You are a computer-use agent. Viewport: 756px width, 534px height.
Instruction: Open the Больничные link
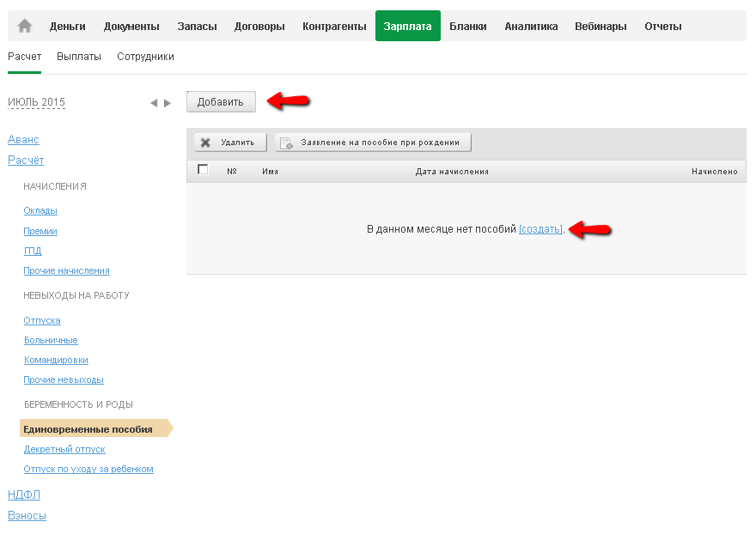tap(51, 340)
